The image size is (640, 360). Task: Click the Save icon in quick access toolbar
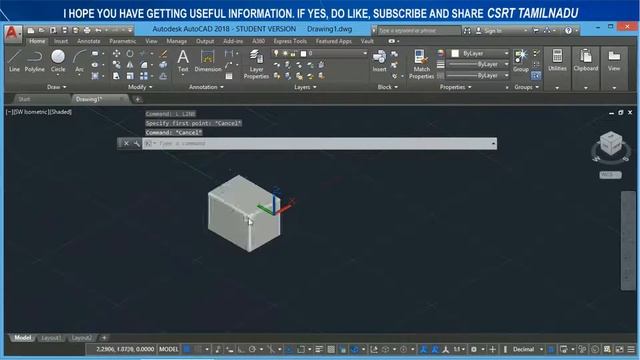64,31
